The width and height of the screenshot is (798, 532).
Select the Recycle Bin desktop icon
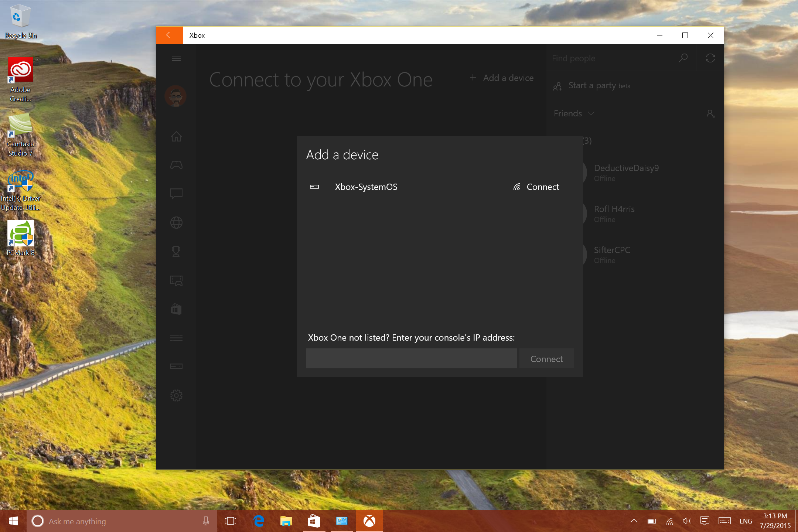21,21
